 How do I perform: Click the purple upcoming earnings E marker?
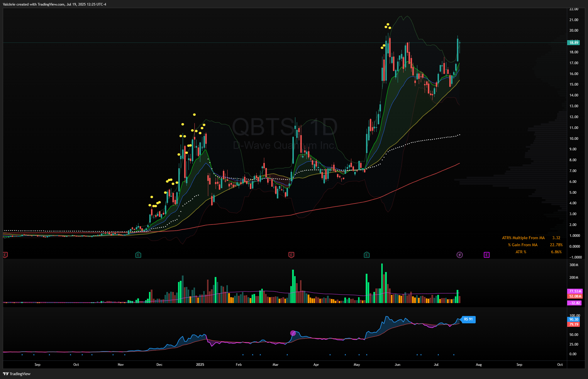pyautogui.click(x=487, y=255)
